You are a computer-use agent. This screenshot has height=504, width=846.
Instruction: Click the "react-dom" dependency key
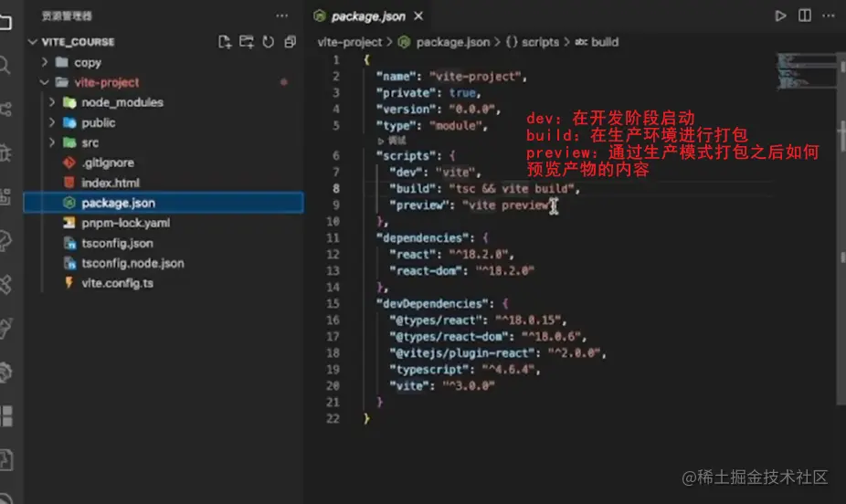point(426,270)
